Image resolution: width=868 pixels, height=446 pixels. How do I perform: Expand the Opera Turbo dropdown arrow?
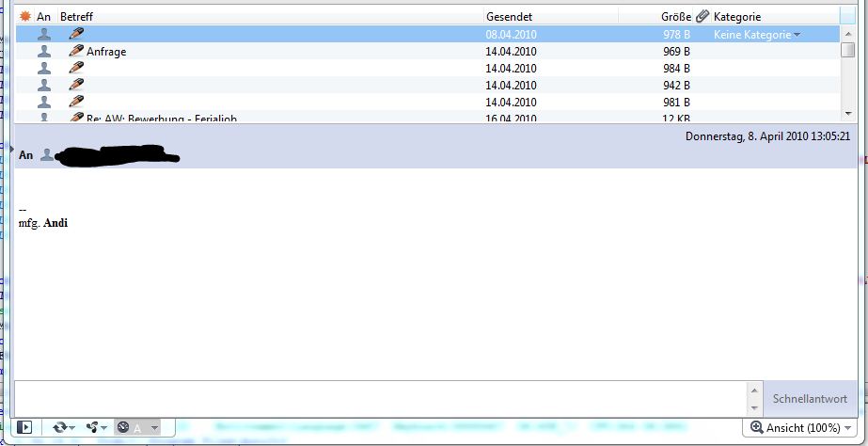pyautogui.click(x=154, y=427)
